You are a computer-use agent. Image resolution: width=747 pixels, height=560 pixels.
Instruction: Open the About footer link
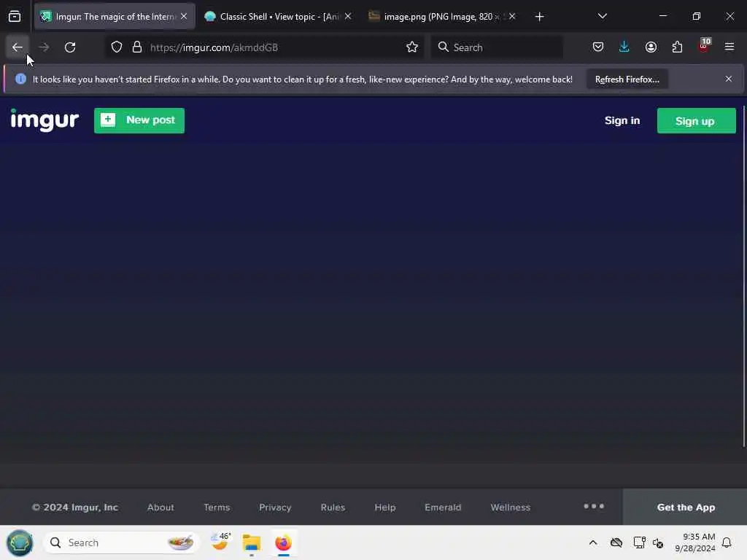(x=160, y=507)
